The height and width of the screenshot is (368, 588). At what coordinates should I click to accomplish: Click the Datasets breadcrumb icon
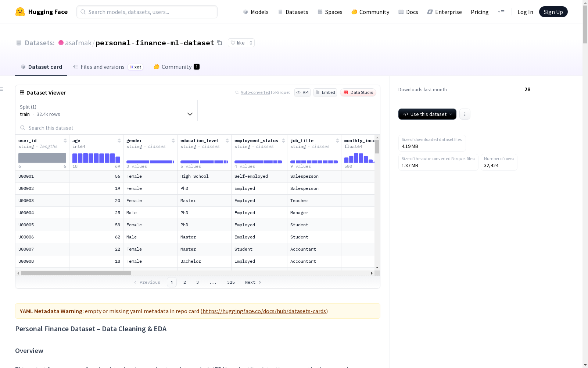coord(19,43)
